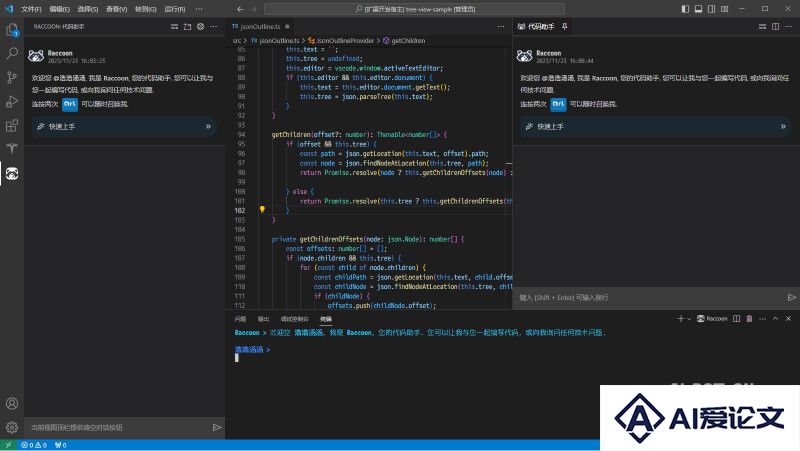Screen dimensions: 800x451
Task: Switch to 问题 panel tab
Action: 240,319
